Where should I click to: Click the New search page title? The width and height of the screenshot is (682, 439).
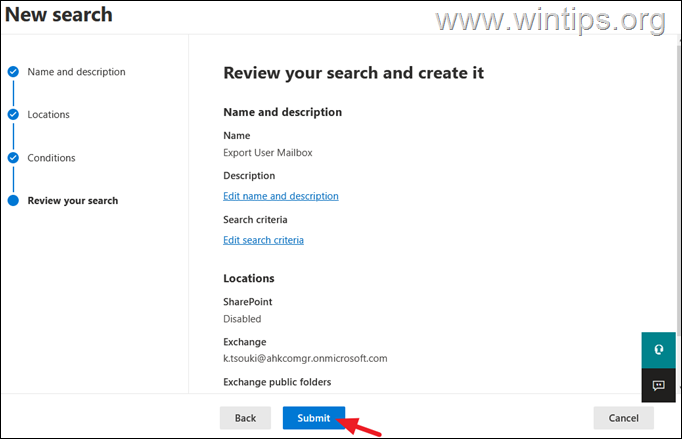click(59, 14)
